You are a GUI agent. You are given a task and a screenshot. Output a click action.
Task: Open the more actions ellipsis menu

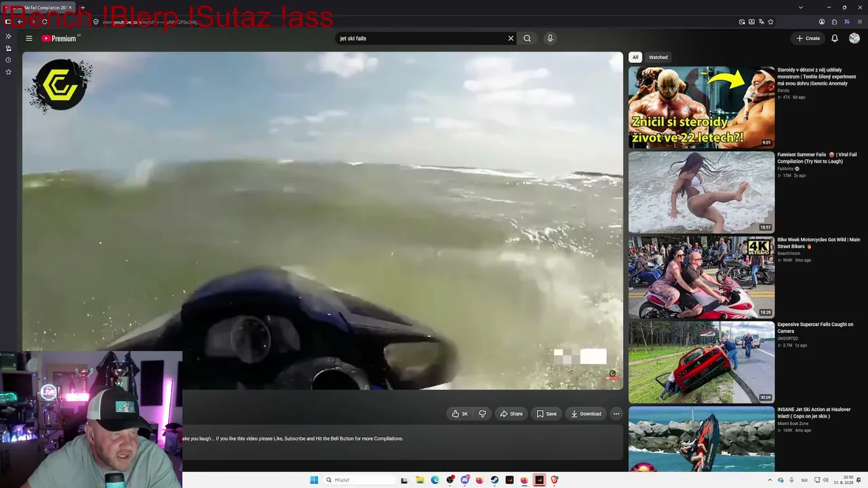point(616,413)
